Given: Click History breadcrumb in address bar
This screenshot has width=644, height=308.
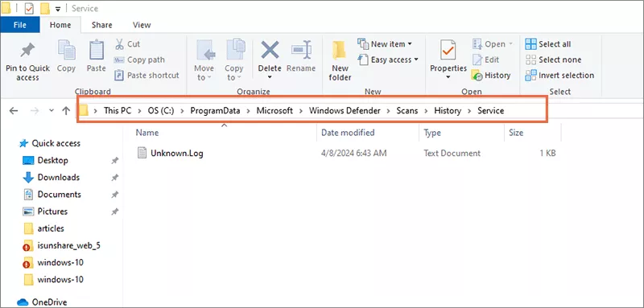Looking at the screenshot, I should click(x=448, y=111).
